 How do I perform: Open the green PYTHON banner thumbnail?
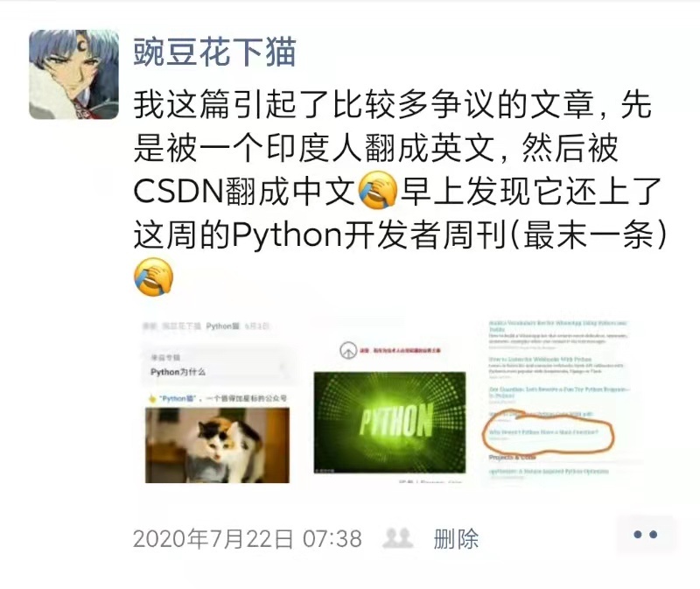coord(389,423)
